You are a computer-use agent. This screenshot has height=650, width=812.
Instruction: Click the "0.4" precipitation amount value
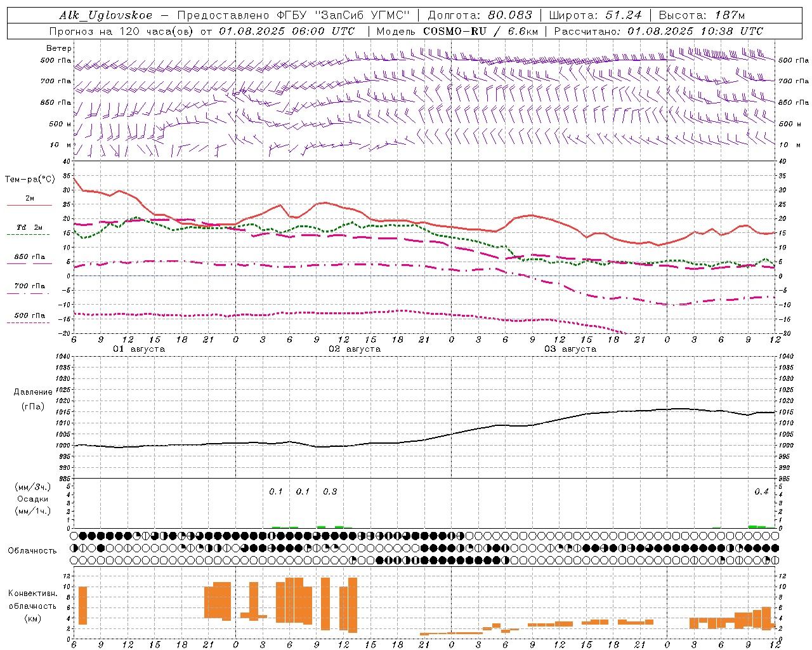761,491
